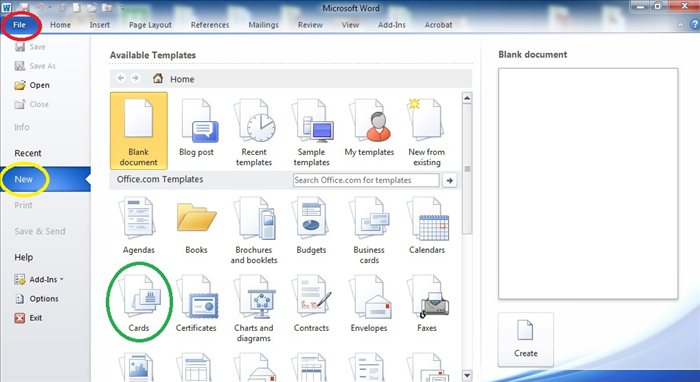Open Charts and diagrams templates

point(254,308)
